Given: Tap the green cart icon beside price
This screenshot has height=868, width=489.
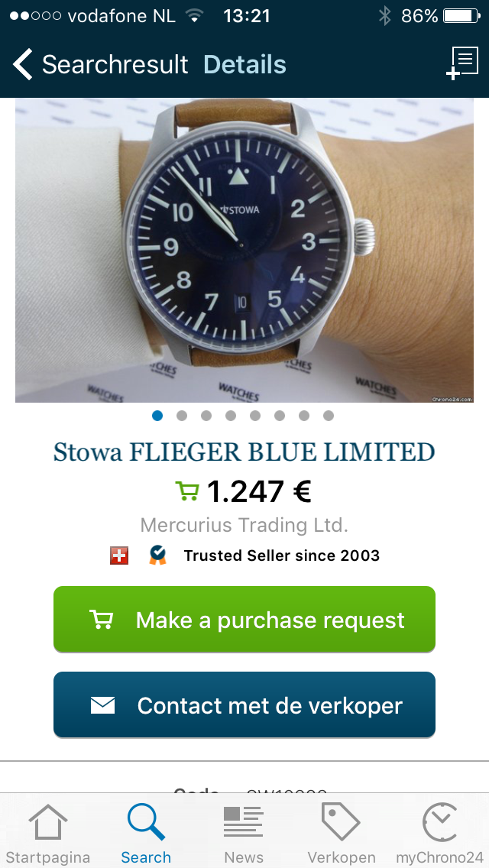Looking at the screenshot, I should [186, 491].
